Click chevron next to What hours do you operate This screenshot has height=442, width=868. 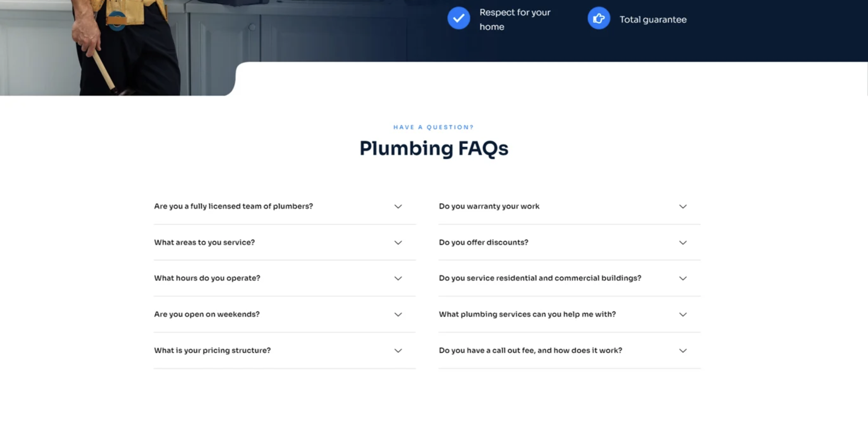click(x=398, y=278)
